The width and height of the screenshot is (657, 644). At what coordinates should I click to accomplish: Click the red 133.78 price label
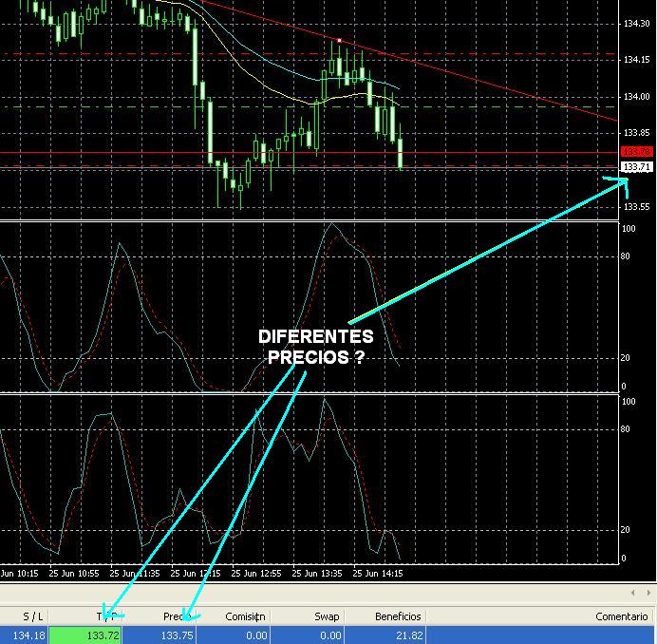635,152
